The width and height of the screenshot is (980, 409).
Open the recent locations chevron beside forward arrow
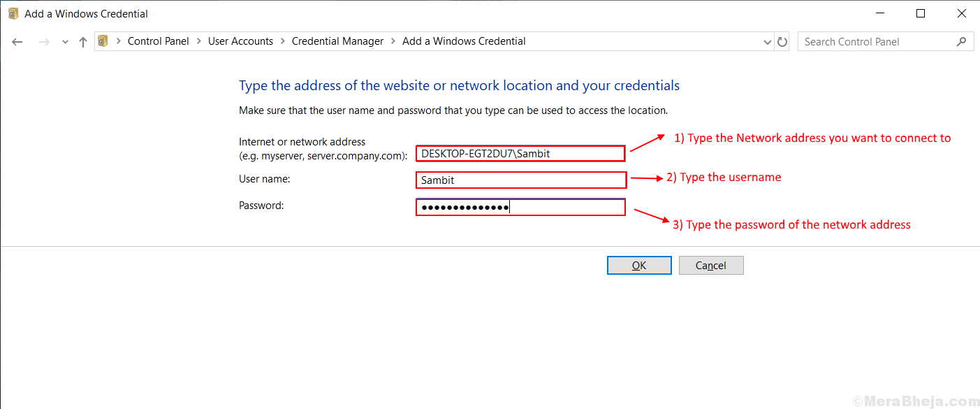[x=64, y=41]
